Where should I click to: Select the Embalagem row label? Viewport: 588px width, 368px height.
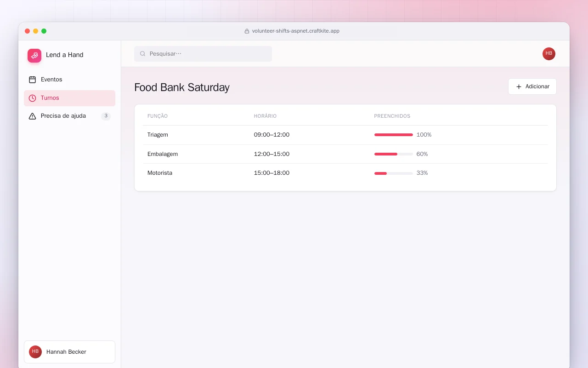(x=163, y=154)
